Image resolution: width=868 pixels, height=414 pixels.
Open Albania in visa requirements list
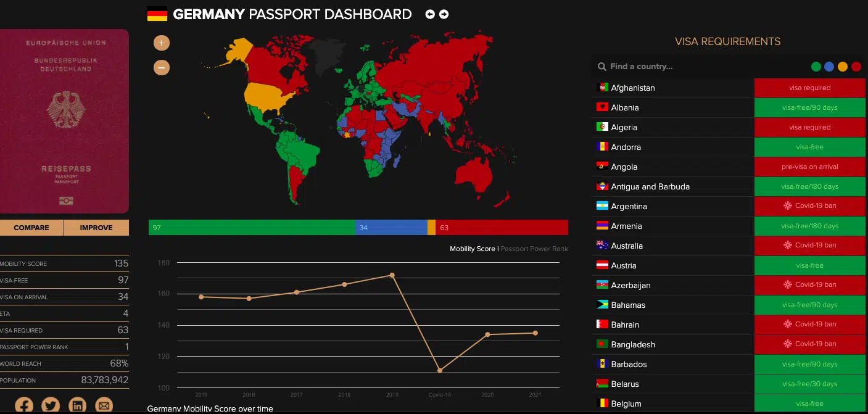[624, 107]
